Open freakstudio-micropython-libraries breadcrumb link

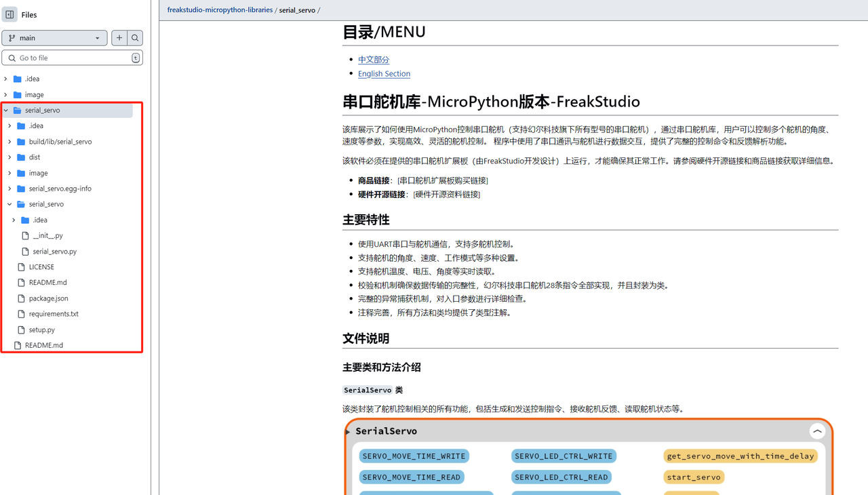(x=220, y=10)
